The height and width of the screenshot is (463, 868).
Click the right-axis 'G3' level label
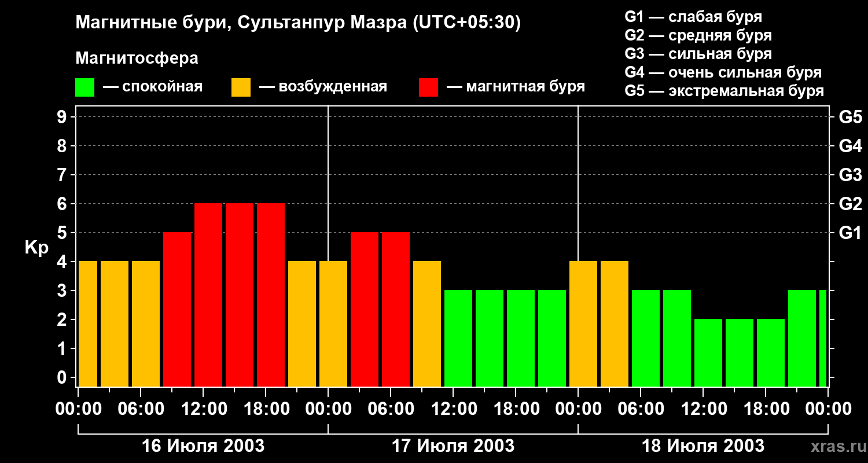[x=851, y=175]
